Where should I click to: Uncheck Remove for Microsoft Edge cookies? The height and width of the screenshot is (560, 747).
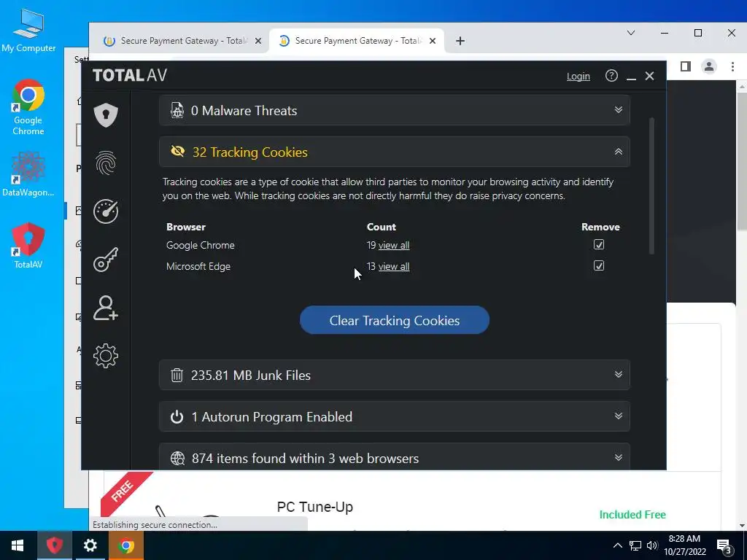(x=599, y=265)
